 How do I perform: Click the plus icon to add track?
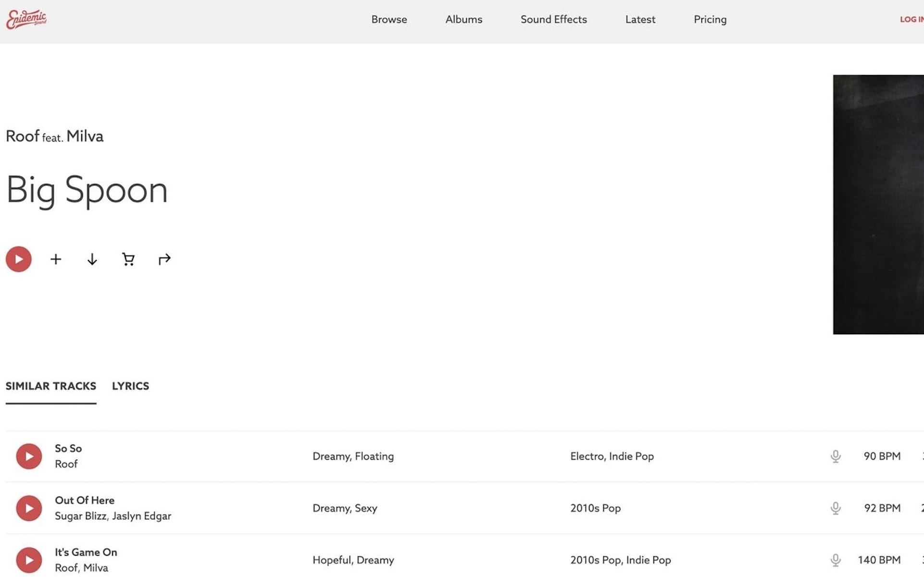pos(56,259)
